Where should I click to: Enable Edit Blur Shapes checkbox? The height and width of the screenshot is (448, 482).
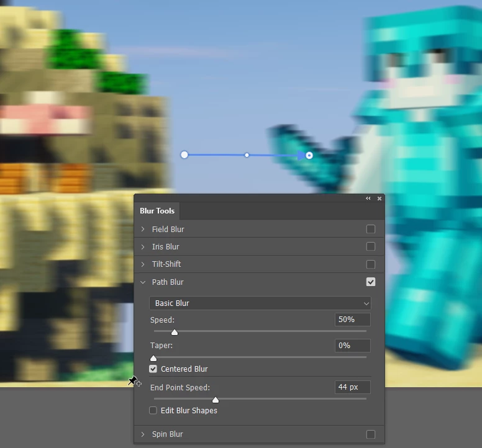click(x=153, y=410)
